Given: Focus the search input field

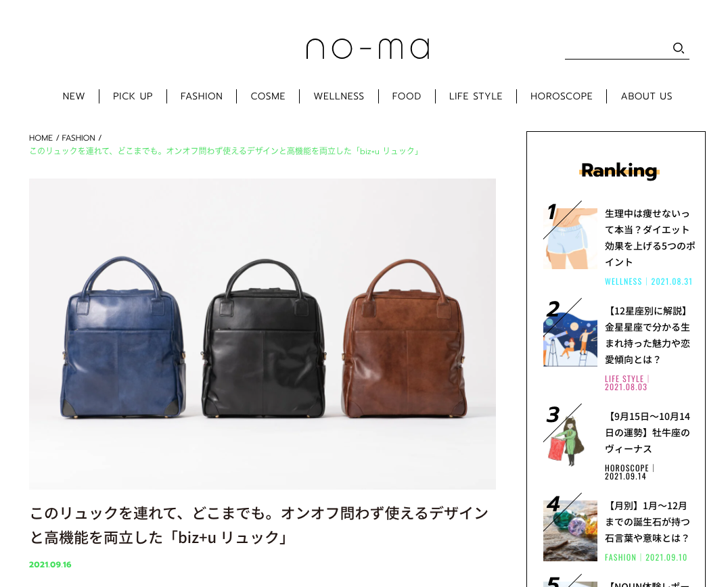Looking at the screenshot, I should (x=618, y=48).
